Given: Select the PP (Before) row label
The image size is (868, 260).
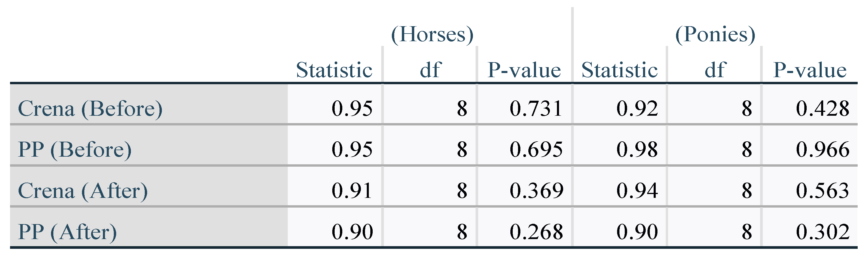Looking at the screenshot, I should [75, 150].
